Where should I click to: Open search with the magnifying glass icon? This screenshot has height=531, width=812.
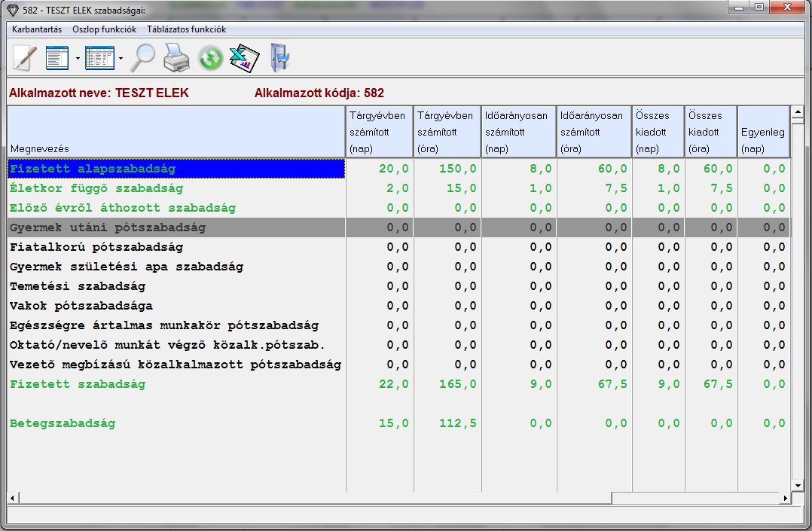[x=142, y=58]
